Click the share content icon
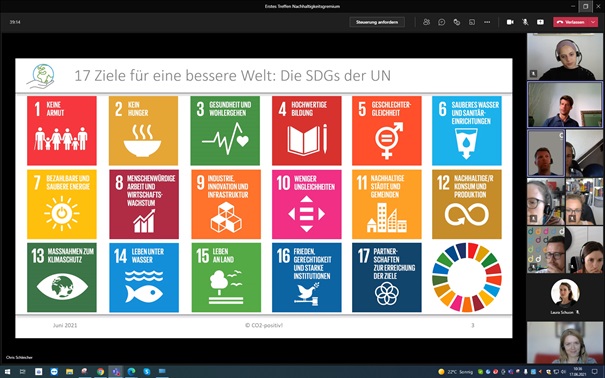The image size is (605, 378). point(540,22)
